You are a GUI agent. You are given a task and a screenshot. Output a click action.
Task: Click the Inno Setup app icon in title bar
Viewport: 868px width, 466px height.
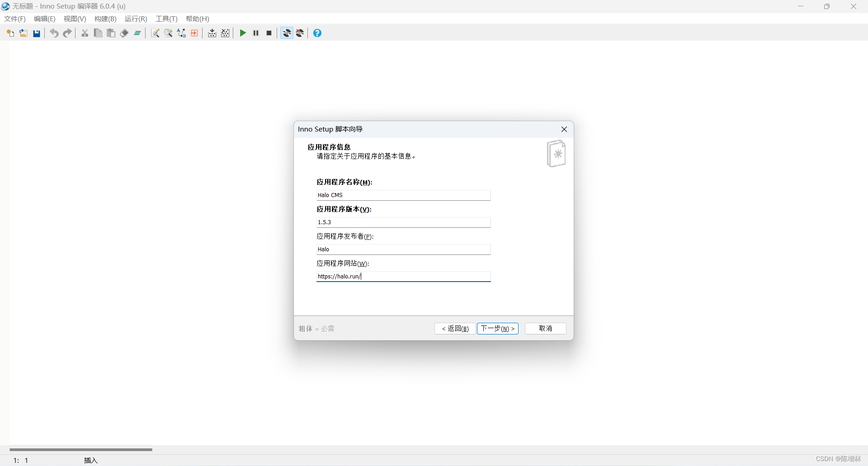[x=5, y=6]
